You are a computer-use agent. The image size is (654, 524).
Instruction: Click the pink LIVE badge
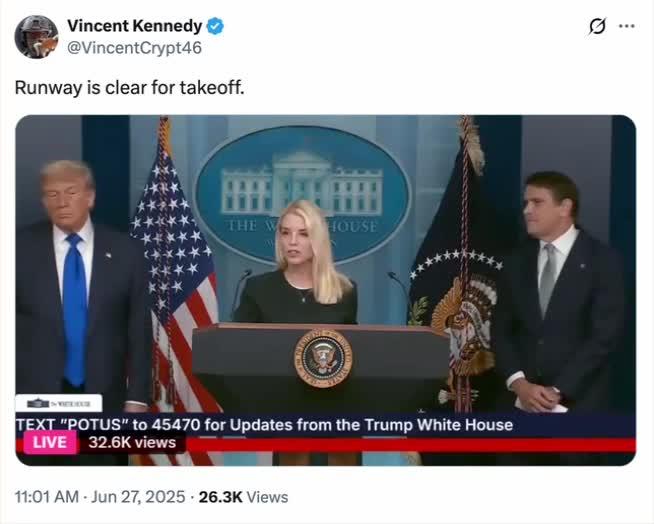[x=50, y=442]
